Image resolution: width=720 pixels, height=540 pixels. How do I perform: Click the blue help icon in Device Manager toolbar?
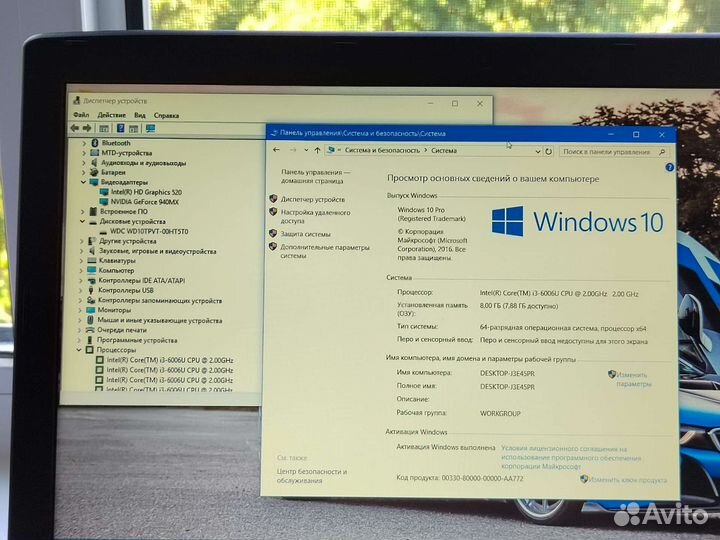121,128
